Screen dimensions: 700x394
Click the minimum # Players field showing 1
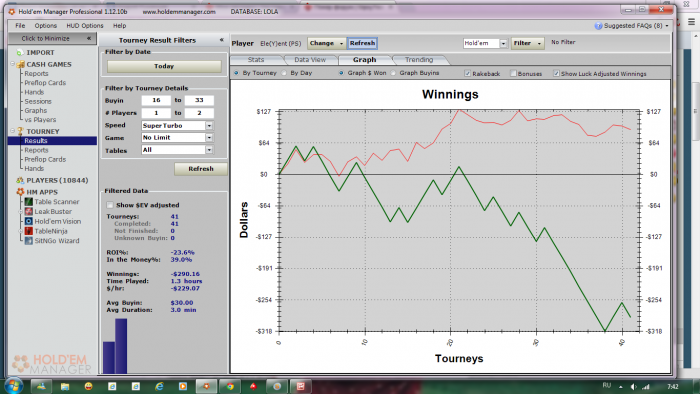point(156,113)
